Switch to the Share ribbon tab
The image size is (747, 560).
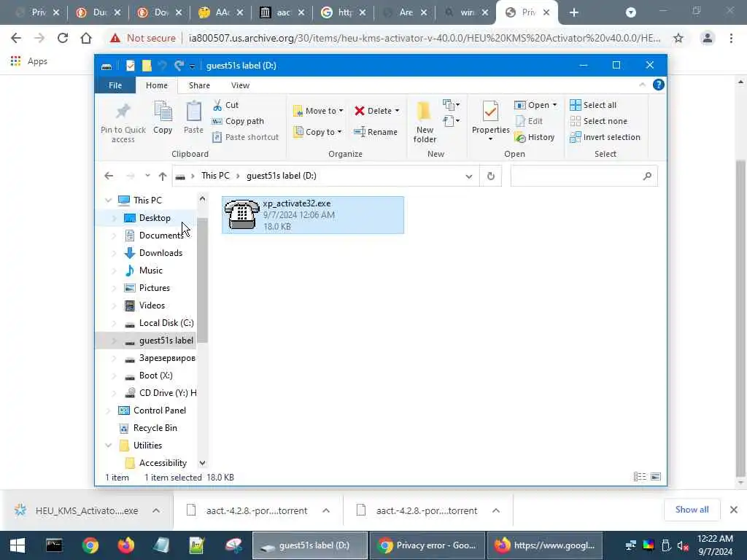point(199,85)
